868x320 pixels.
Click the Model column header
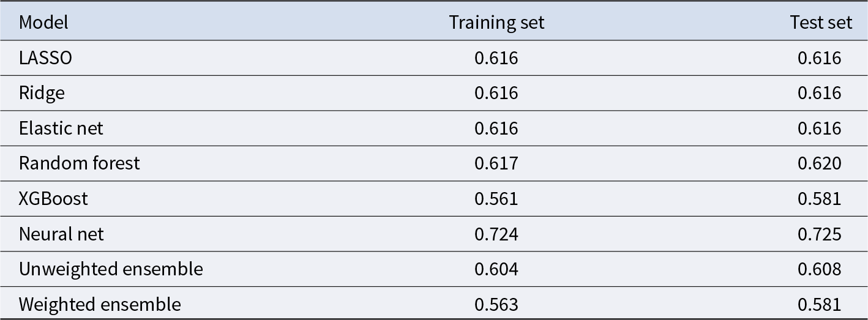43,23
